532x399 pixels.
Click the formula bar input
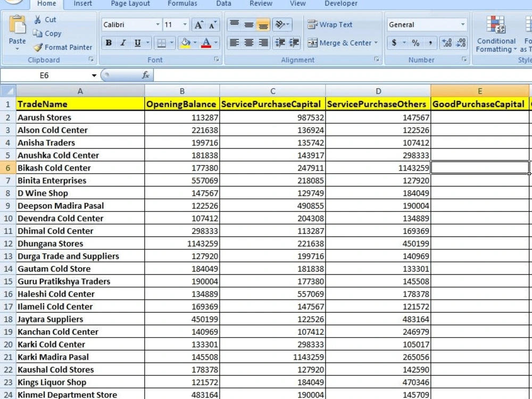[343, 76]
